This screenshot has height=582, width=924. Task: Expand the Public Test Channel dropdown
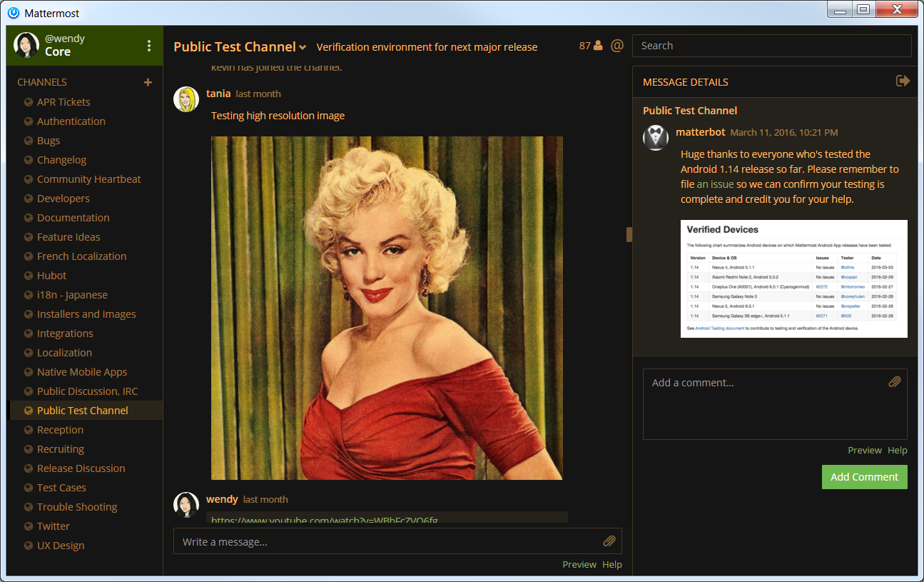pos(303,48)
